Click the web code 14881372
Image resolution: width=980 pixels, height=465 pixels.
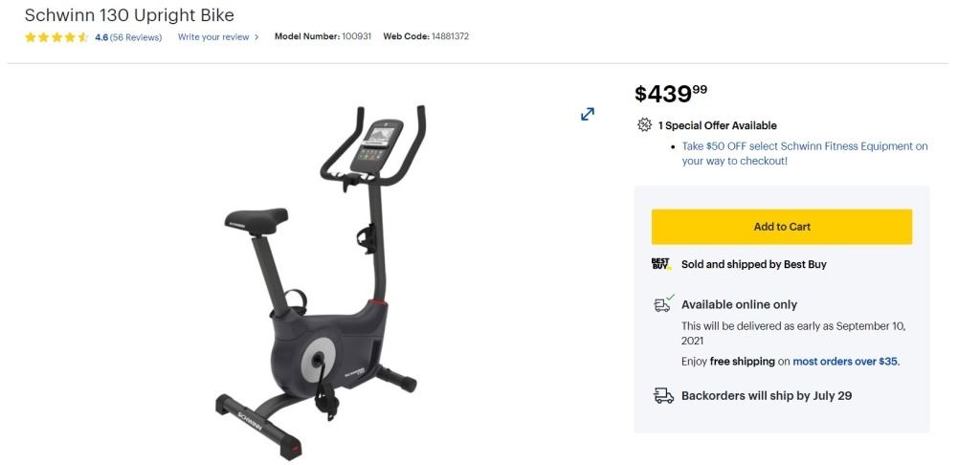coord(450,36)
